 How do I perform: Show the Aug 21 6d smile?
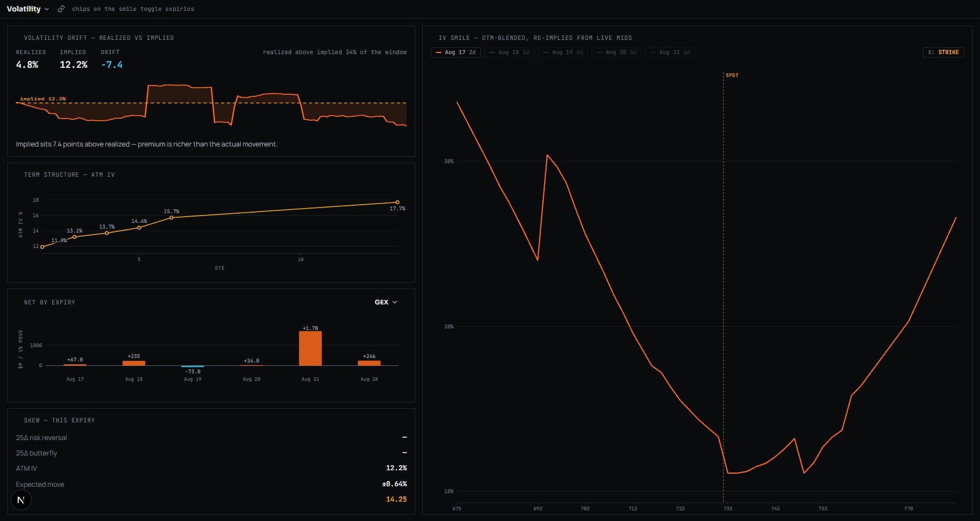(670, 52)
